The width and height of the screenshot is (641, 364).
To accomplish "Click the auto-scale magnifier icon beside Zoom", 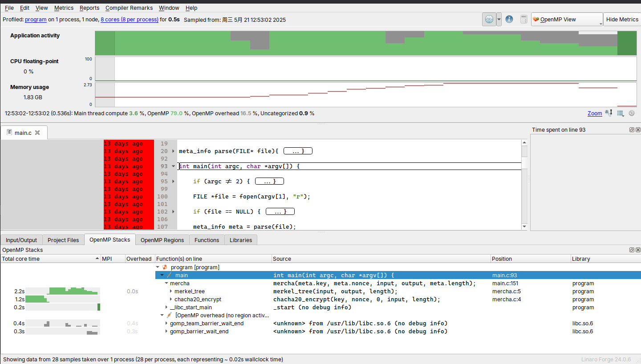I will coord(609,113).
